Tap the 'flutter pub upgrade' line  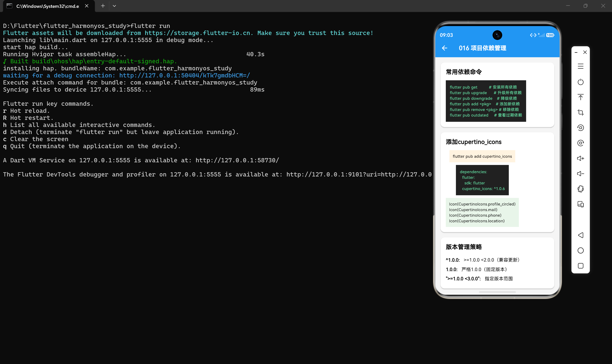486,93
